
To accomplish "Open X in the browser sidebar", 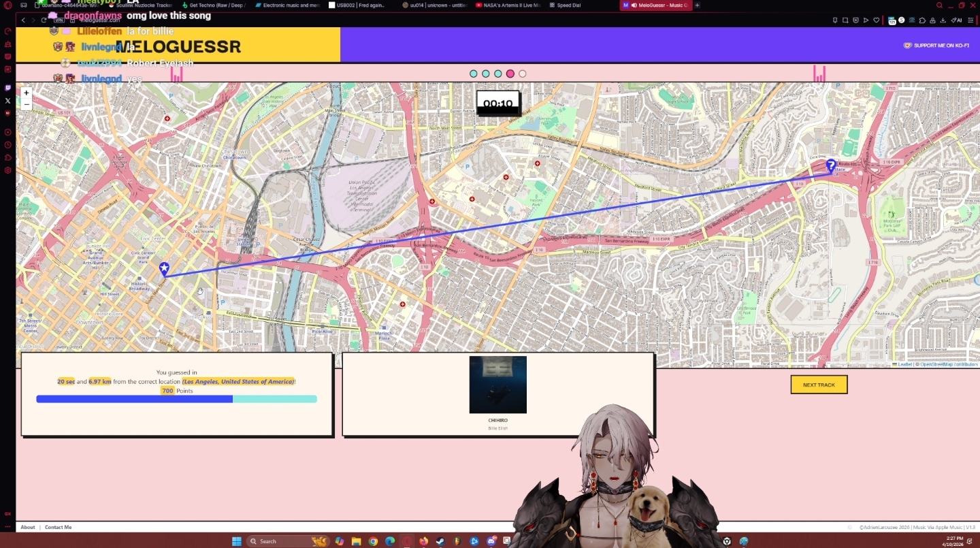I will coord(7,101).
